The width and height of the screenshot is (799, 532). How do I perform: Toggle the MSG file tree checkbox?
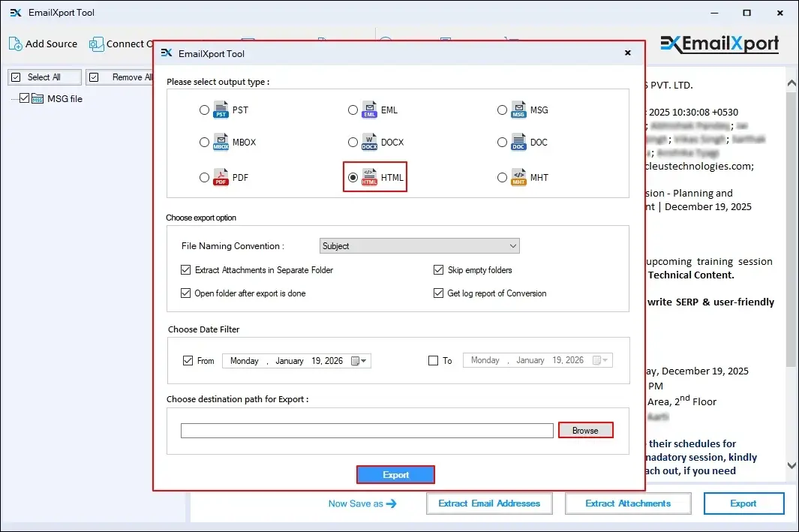25,98
